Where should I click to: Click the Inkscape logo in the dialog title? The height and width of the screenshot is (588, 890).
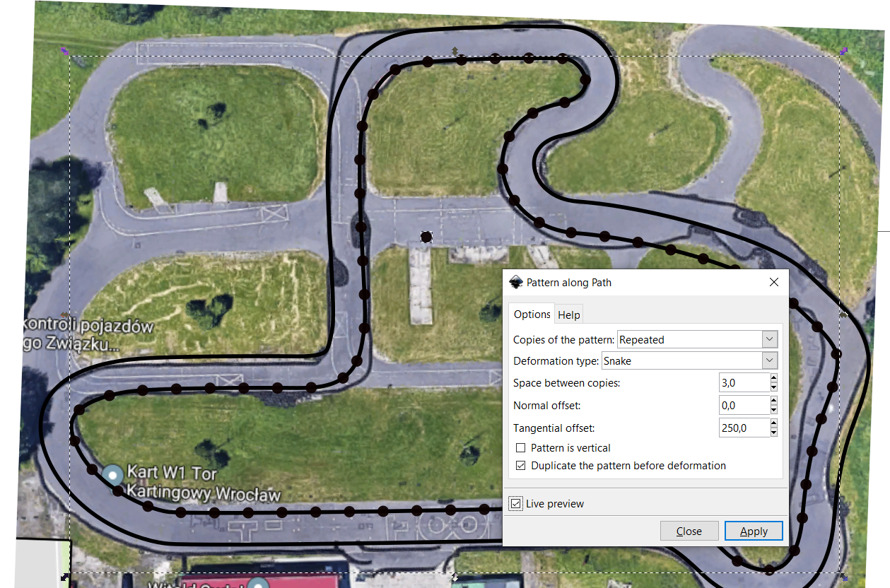[x=515, y=282]
